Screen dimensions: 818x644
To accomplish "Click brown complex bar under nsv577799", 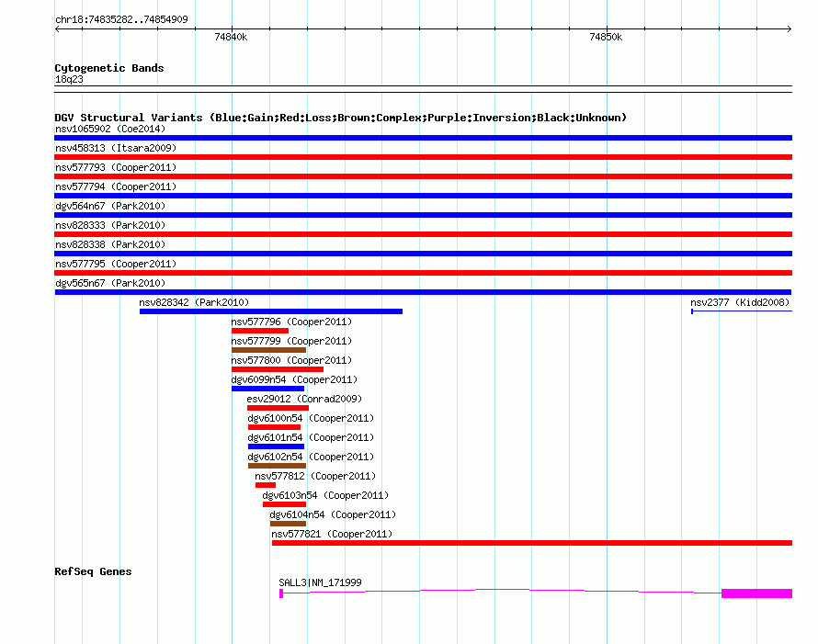I will [268, 350].
